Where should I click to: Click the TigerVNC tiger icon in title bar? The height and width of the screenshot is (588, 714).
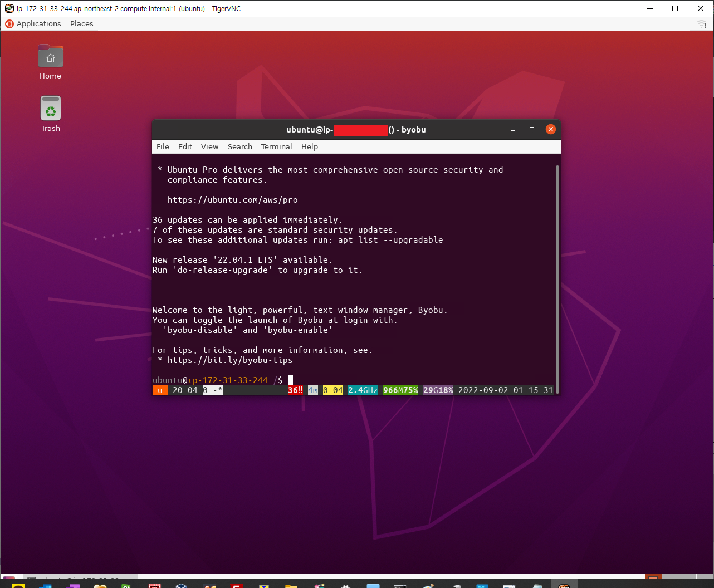[x=9, y=8]
